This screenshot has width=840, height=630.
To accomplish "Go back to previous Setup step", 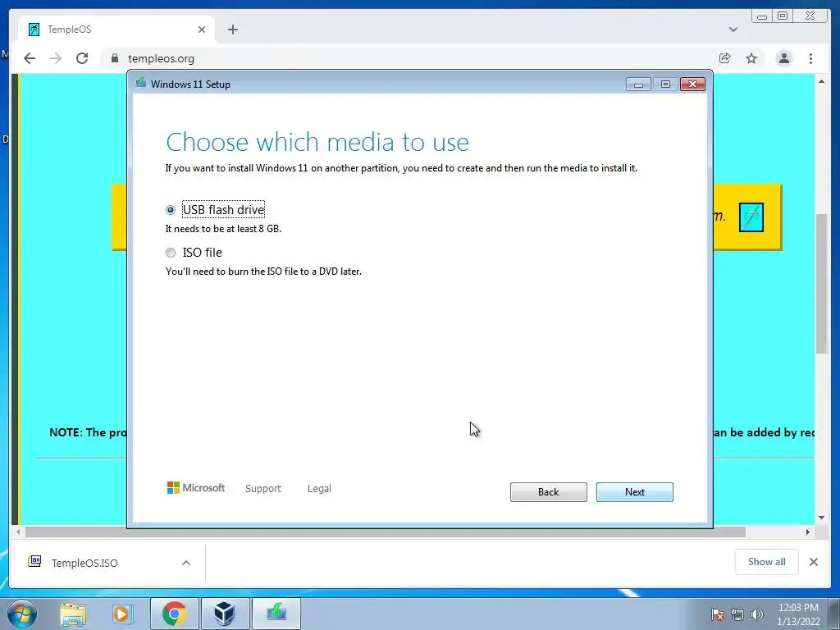I will point(548,492).
